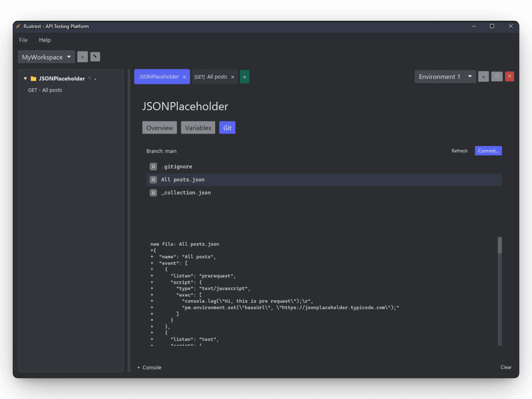Click the Commit... button
This screenshot has width=532, height=399.
488,151
